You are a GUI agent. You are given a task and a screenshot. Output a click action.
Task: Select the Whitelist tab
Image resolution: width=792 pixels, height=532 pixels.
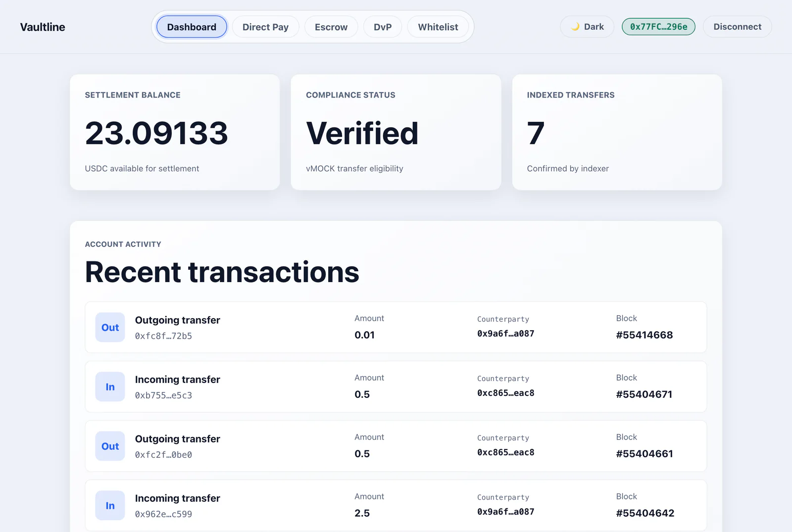coord(438,27)
